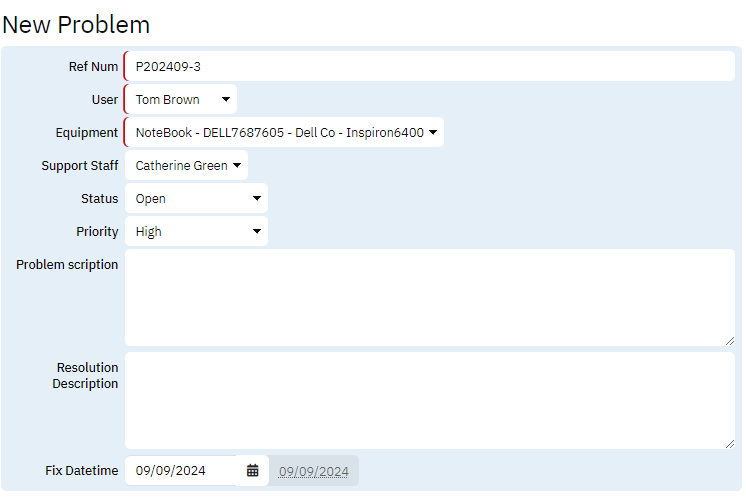Image resolution: width=746 pixels, height=499 pixels.
Task: Click inside the Problem description text area
Action: tap(429, 297)
